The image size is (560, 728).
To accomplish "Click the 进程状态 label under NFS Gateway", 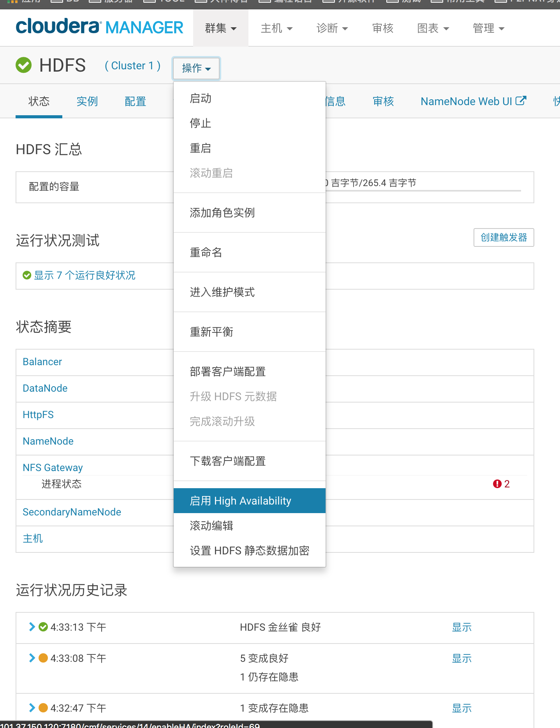I will pos(62,484).
